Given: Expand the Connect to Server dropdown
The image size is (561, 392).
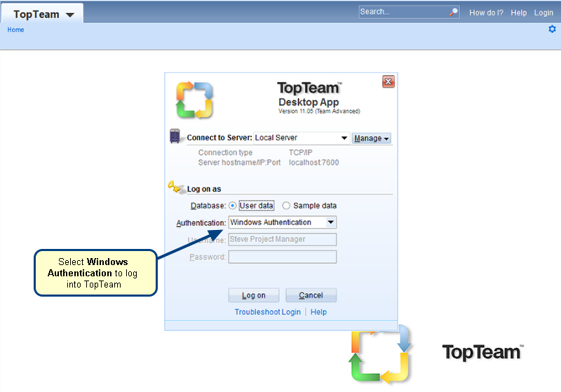Looking at the screenshot, I should 344,138.
